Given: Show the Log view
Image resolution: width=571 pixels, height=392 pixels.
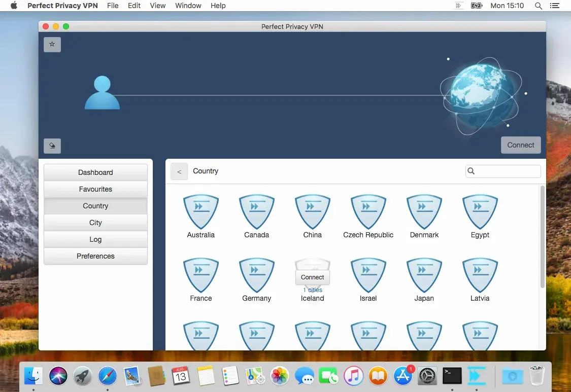Looking at the screenshot, I should point(95,239).
